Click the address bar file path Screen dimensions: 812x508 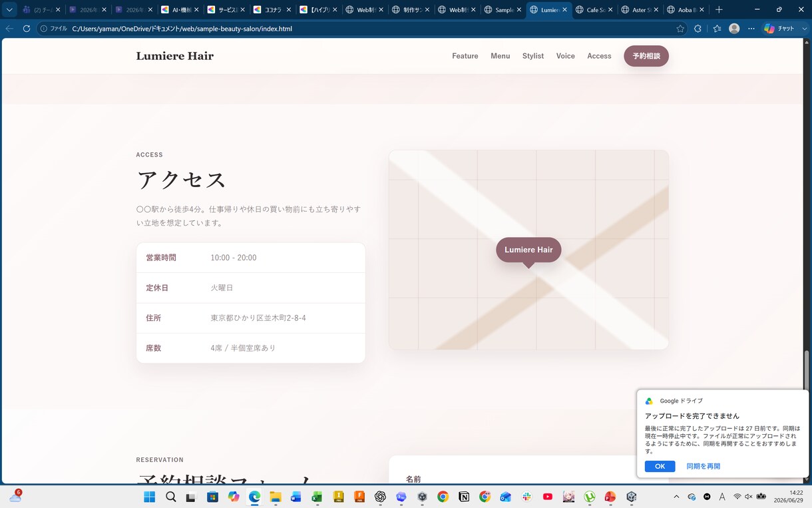(182, 29)
